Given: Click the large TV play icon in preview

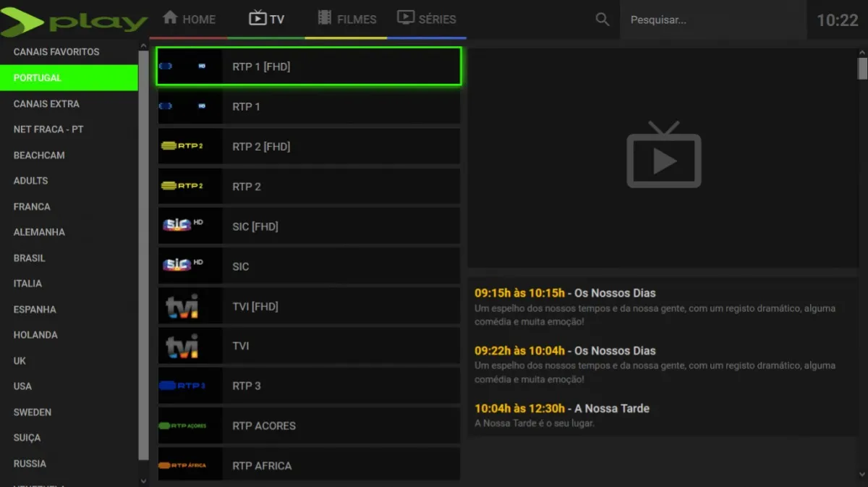Looking at the screenshot, I should [x=663, y=156].
